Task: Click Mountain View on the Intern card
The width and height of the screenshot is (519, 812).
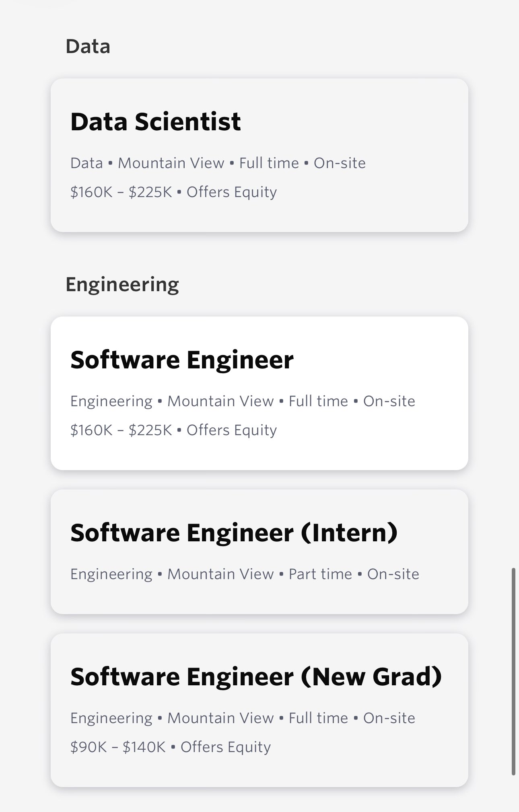Action: coord(220,574)
